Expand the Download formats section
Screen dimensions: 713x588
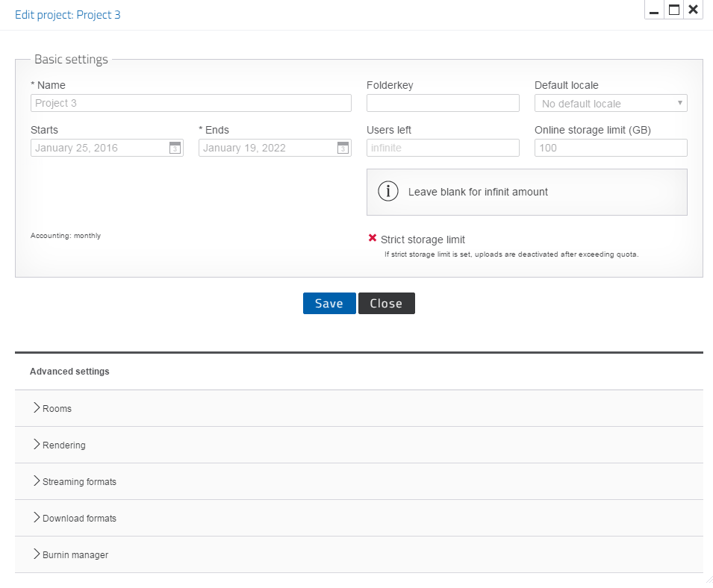[x=359, y=518]
